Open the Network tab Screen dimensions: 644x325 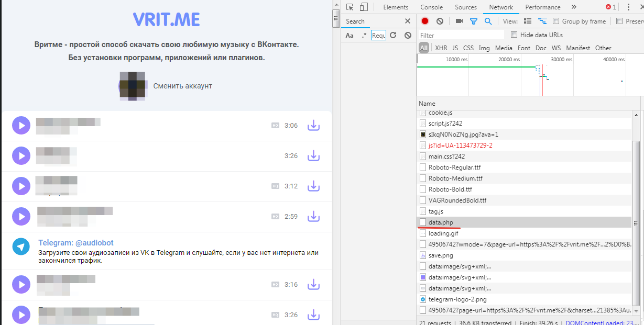tap(501, 7)
